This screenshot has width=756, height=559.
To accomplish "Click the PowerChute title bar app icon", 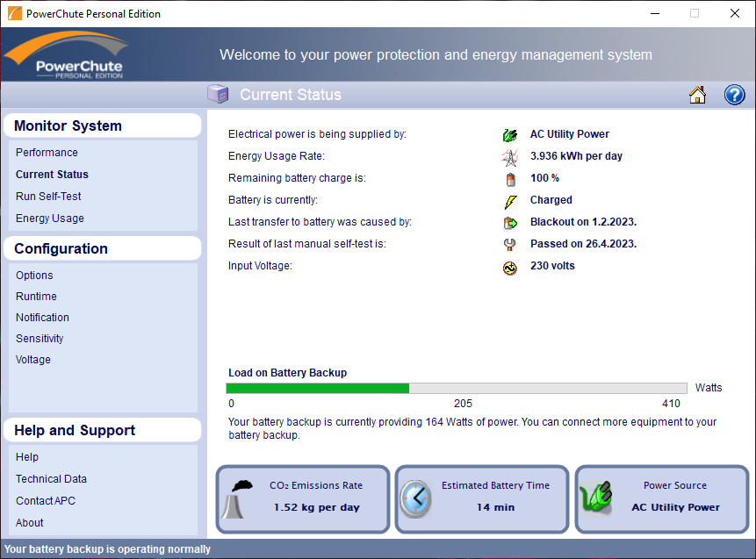I will point(15,13).
